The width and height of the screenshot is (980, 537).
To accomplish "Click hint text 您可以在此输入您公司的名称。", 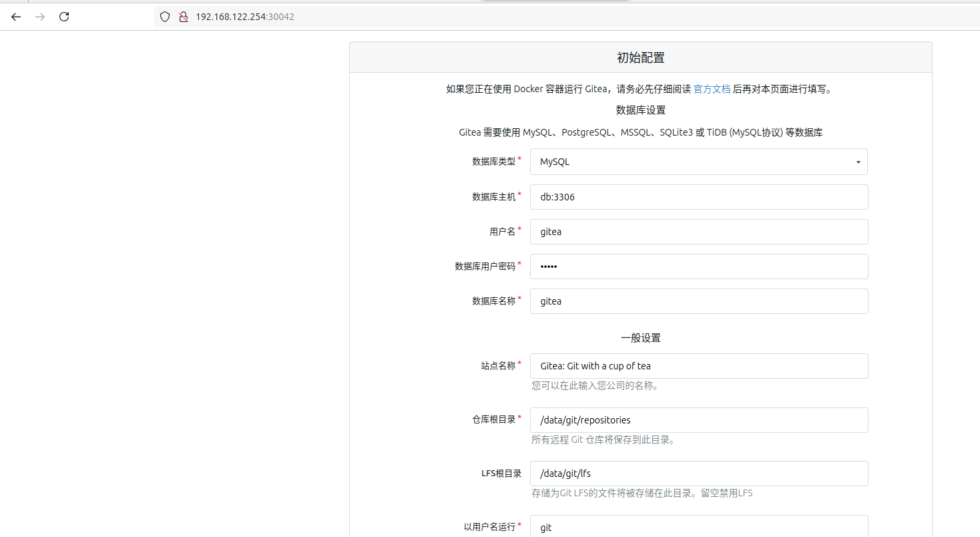I will [x=595, y=386].
